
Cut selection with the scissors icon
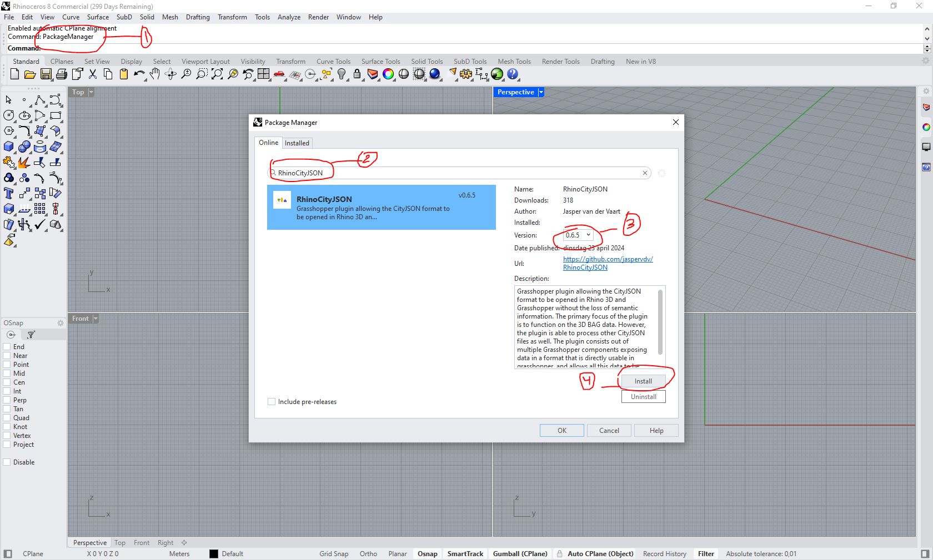93,74
